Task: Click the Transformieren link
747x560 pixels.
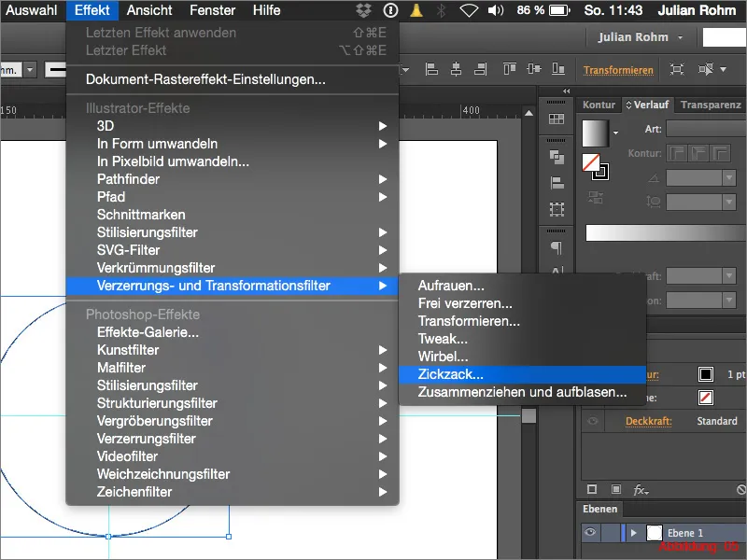Action: 618,71
